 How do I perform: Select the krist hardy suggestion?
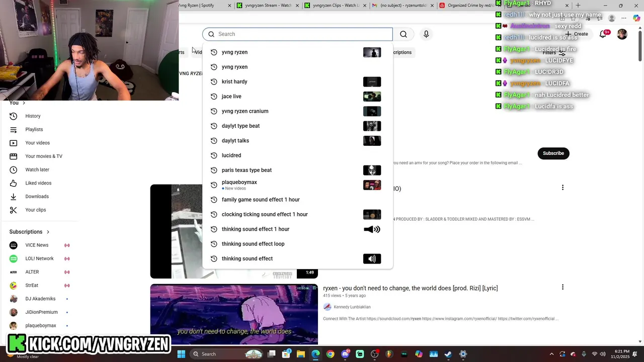coord(297,81)
